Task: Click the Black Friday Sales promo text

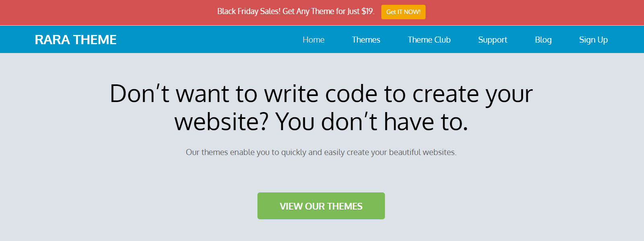Action: [249, 12]
